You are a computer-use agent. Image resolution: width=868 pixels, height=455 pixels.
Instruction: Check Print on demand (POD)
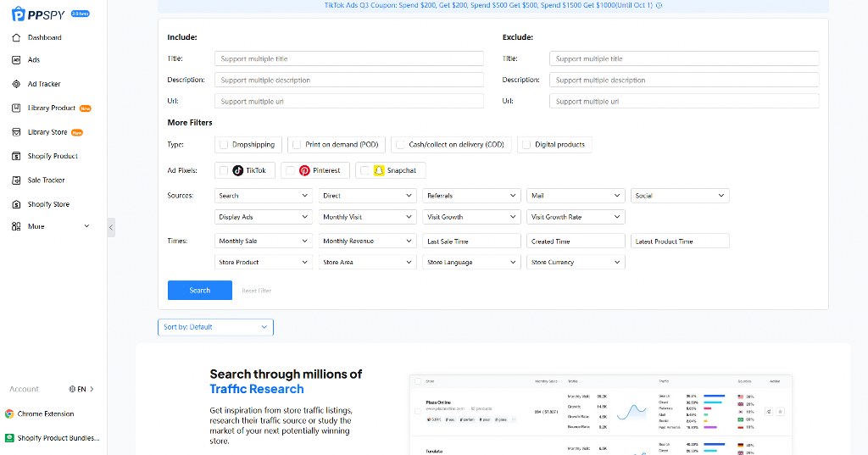point(297,145)
